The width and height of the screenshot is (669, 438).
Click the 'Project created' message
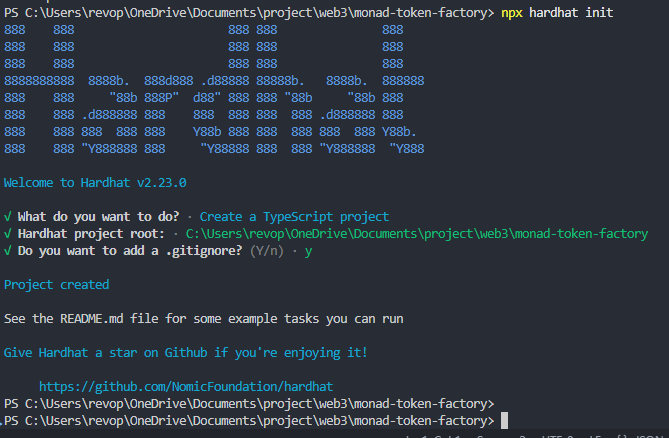point(56,284)
